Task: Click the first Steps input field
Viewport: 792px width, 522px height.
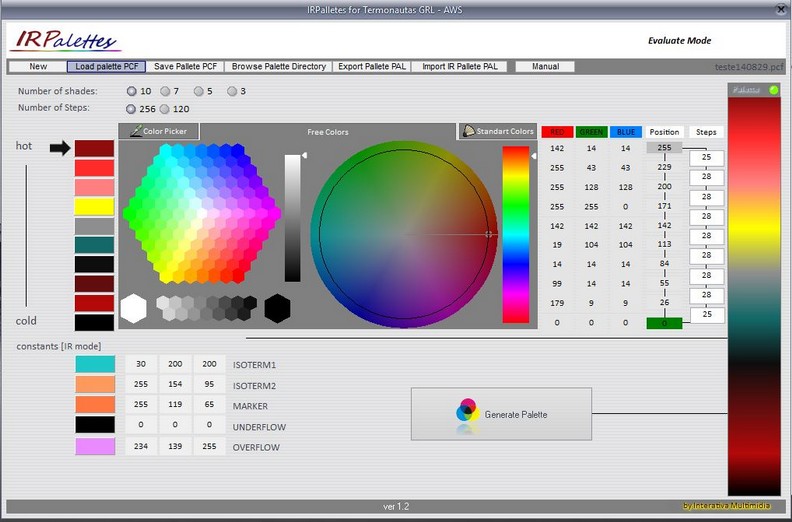Action: tap(706, 158)
